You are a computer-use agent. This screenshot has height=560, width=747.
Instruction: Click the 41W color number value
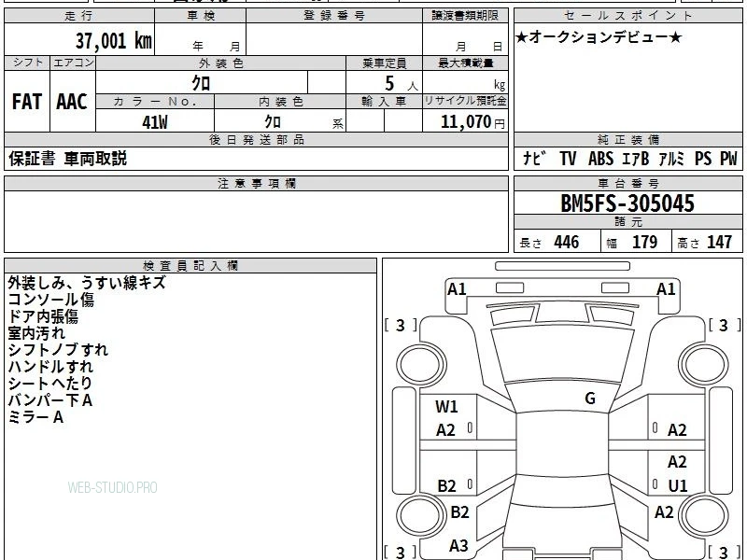tap(155, 122)
